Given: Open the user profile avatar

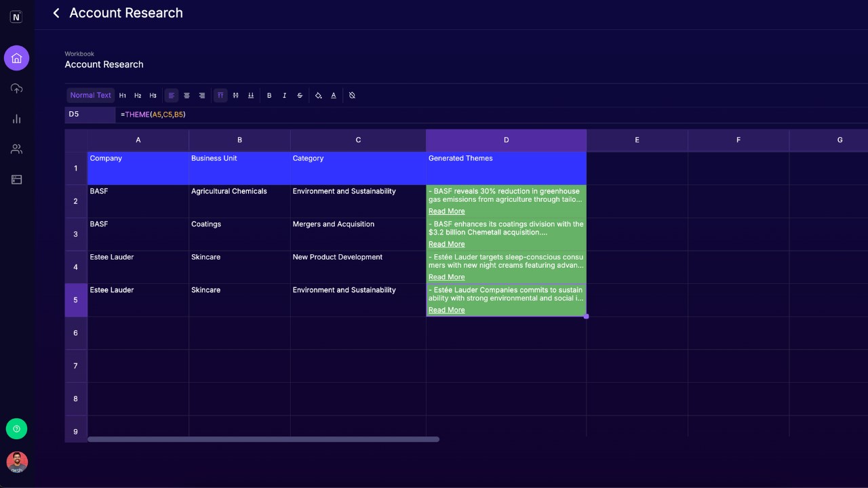Looking at the screenshot, I should click(x=17, y=462).
